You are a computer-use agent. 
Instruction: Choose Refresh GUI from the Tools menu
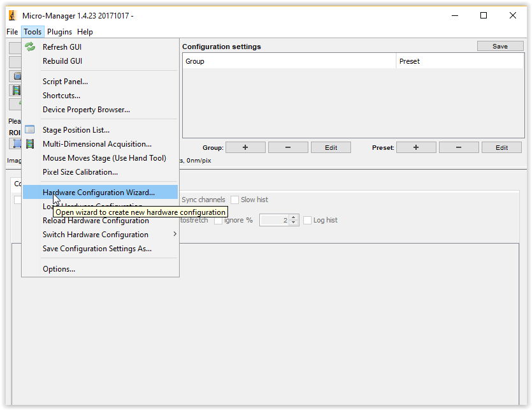coord(100,47)
